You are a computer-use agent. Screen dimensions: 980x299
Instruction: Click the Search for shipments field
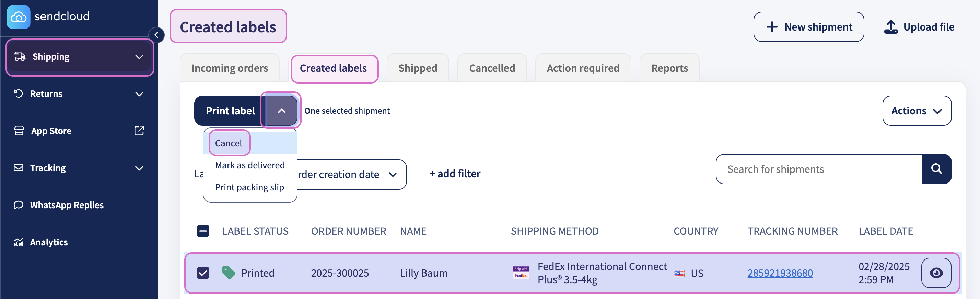pos(818,169)
